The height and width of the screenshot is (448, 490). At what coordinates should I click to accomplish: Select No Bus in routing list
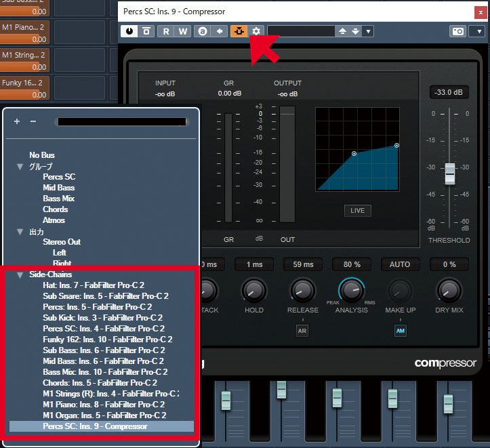tap(42, 155)
